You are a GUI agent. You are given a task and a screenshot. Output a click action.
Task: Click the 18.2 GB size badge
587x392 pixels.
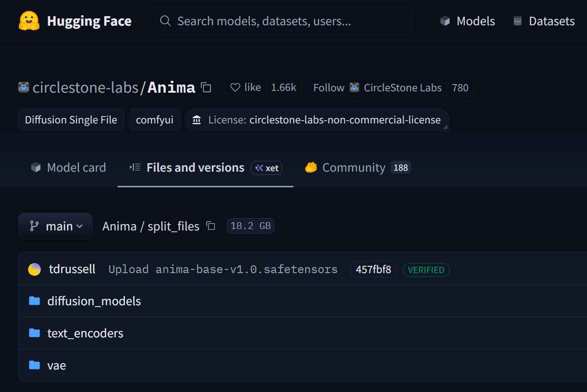[x=251, y=226]
